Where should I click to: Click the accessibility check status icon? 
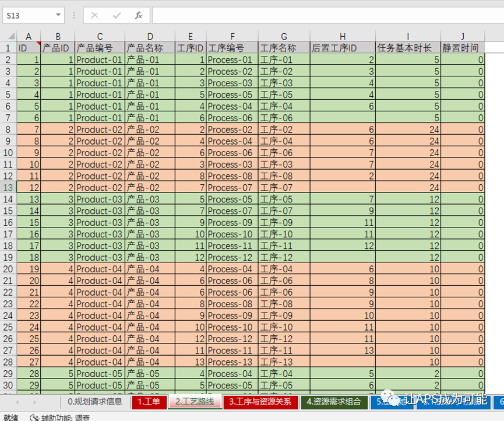point(34,418)
